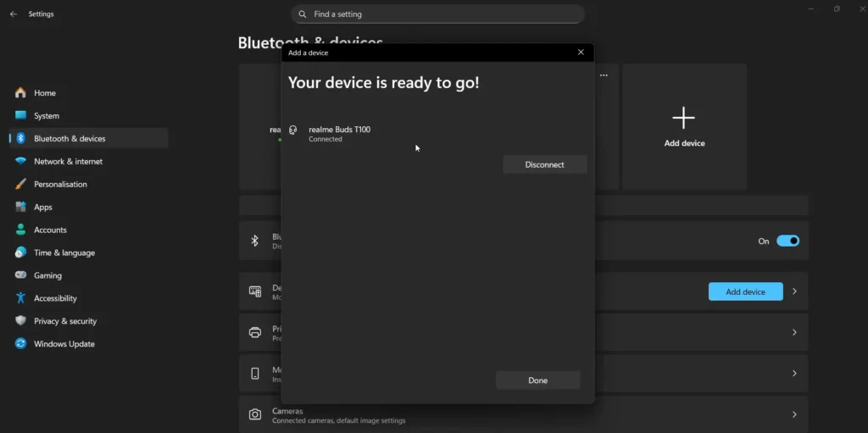Select Bluetooth & devices in the sidebar
This screenshot has height=433, width=868.
[x=88, y=138]
